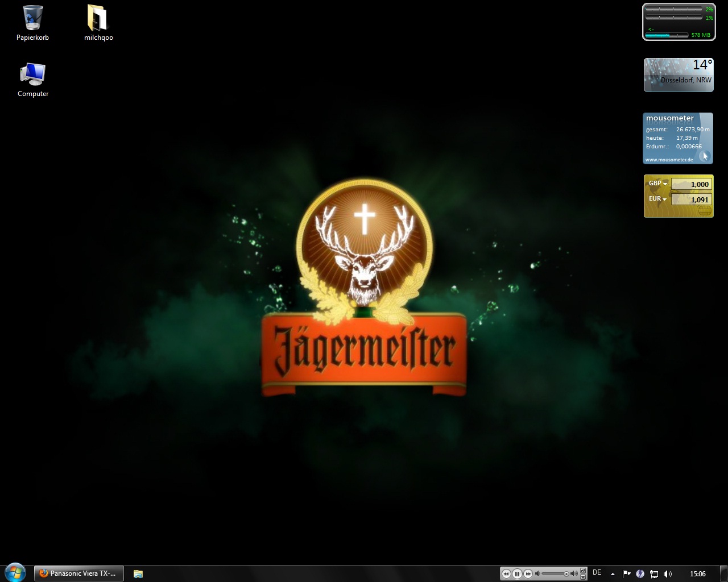Open the Windows Start orb
The image size is (728, 582).
15,573
